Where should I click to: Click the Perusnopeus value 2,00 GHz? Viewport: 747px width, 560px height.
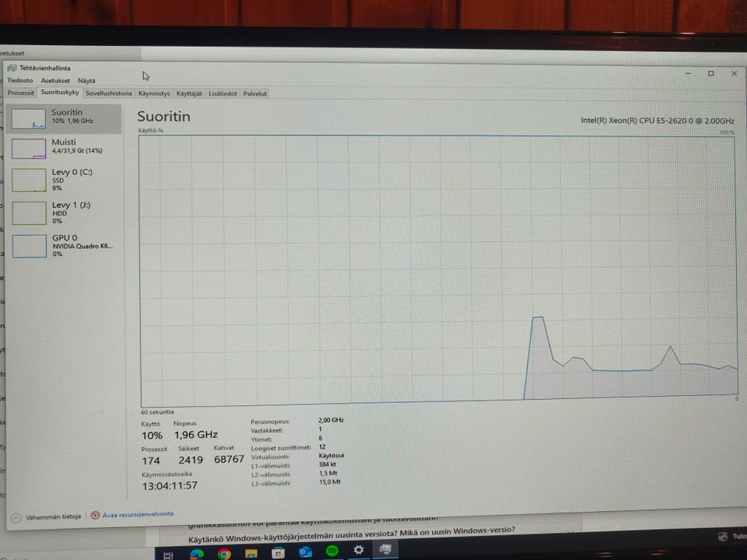331,420
